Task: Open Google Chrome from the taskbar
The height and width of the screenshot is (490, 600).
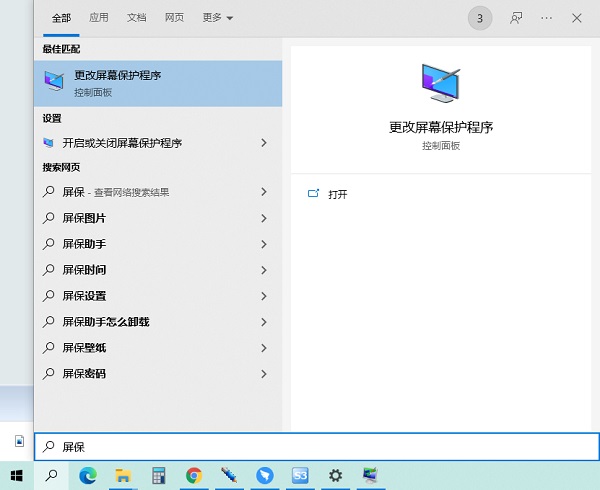Action: 194,476
